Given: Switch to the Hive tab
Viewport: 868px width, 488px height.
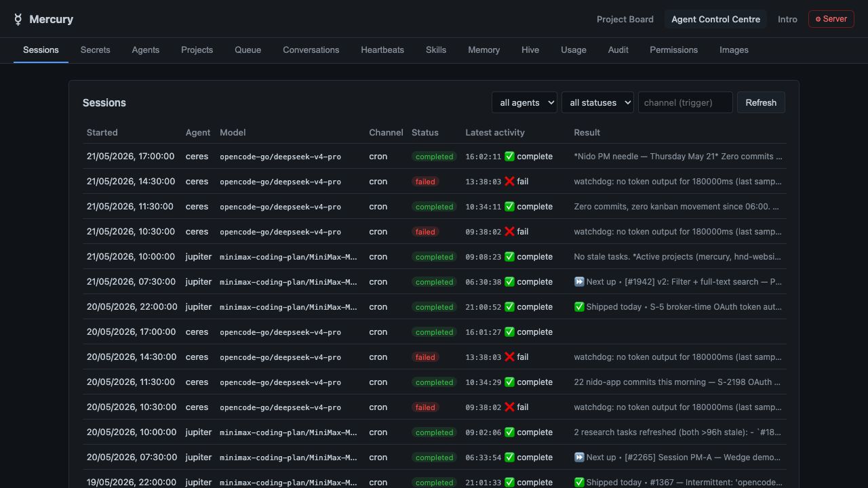Looking at the screenshot, I should pyautogui.click(x=530, y=50).
